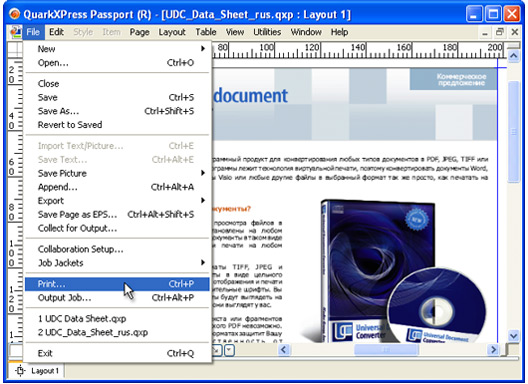Close the inner document window

coord(515,32)
